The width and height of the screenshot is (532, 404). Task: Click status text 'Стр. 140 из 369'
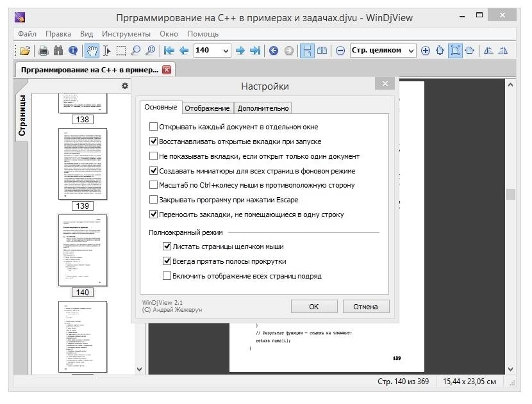click(x=403, y=382)
